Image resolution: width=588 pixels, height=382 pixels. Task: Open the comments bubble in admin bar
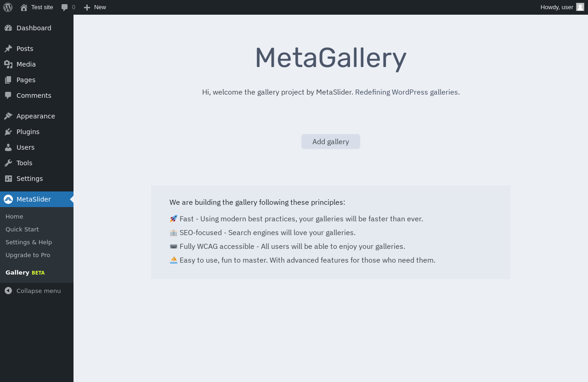65,7
